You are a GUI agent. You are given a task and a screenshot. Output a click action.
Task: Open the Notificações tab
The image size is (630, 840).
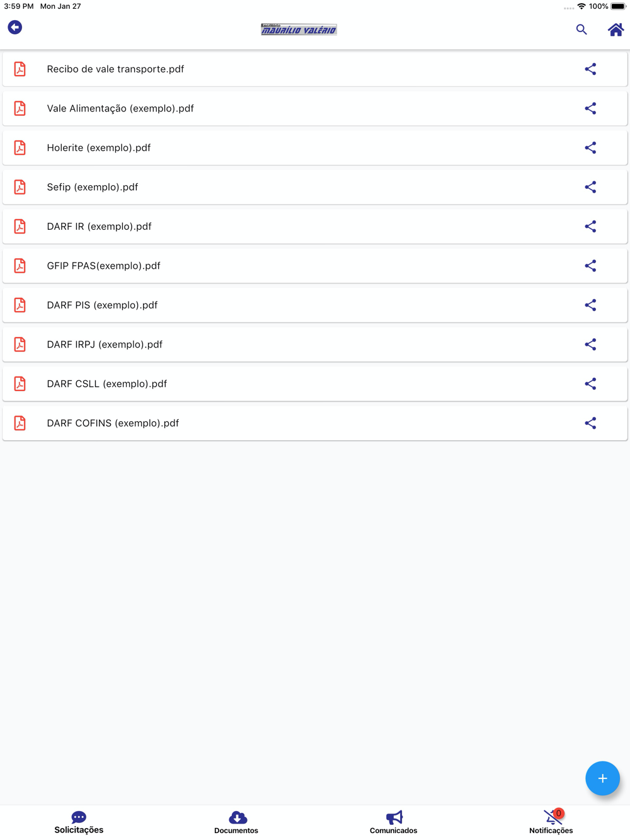(551, 822)
